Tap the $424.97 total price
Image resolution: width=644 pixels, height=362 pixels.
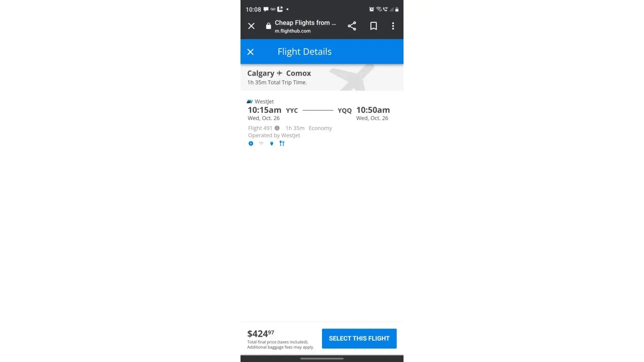click(261, 333)
